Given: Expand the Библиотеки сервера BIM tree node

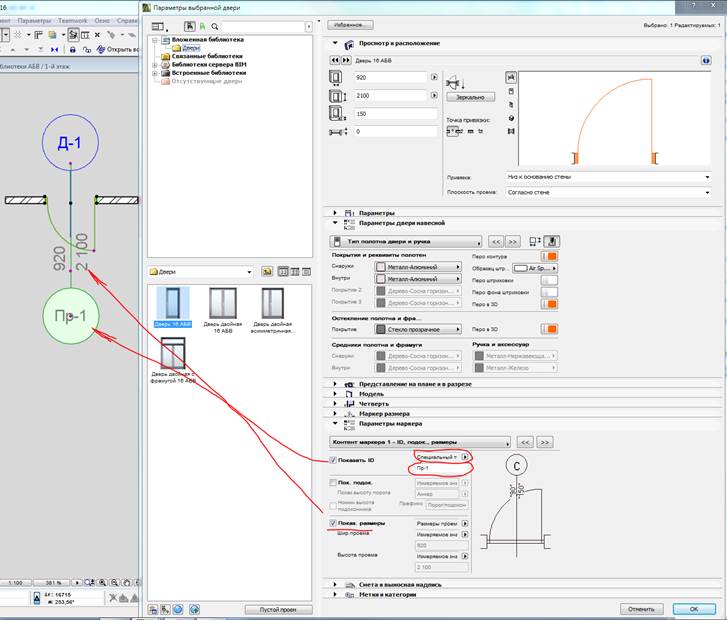Looking at the screenshot, I should coord(155,64).
